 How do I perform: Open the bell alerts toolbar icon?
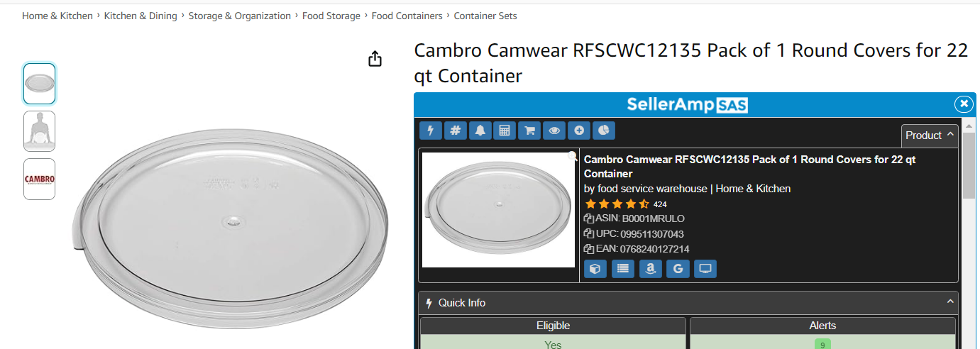point(480,131)
